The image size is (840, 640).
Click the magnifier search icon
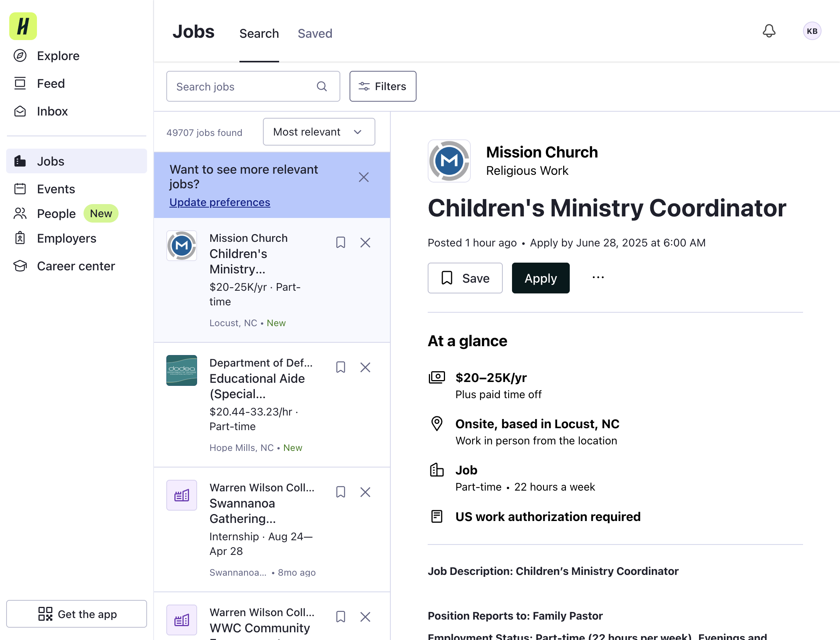pyautogui.click(x=322, y=86)
